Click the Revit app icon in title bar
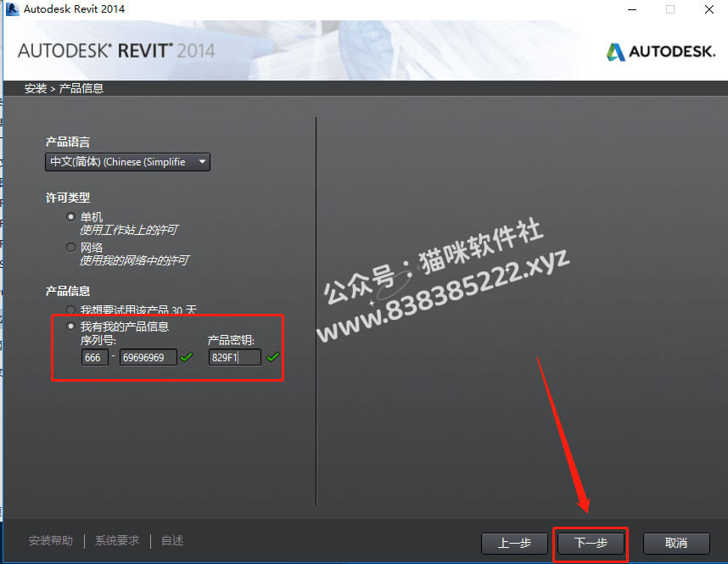728x564 pixels. coord(13,8)
